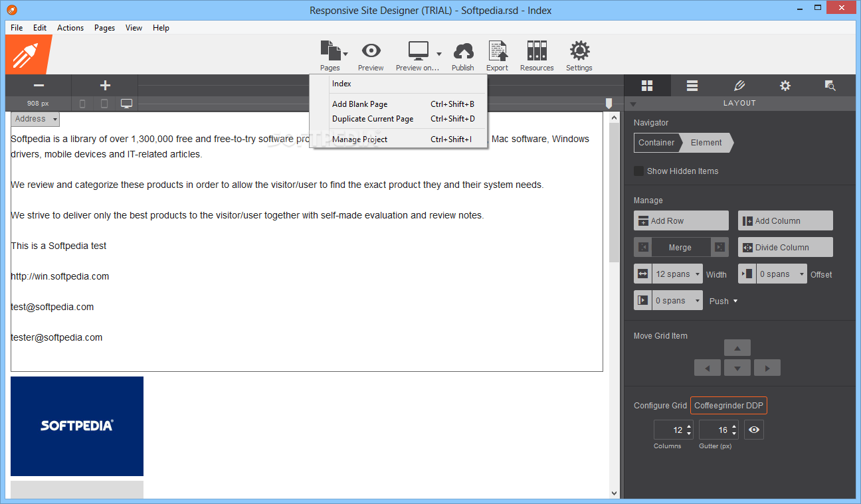861x504 pixels.
Task: Click the Publish cloud icon
Action: (x=463, y=51)
